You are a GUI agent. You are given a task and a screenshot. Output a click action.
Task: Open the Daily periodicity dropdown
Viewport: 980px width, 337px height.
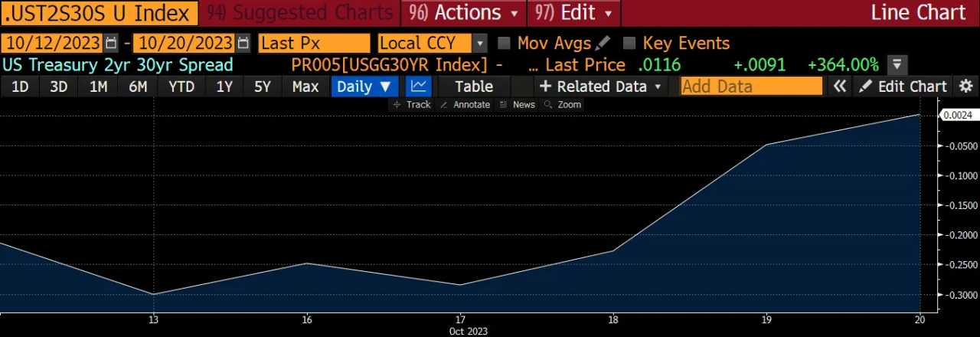coord(364,87)
